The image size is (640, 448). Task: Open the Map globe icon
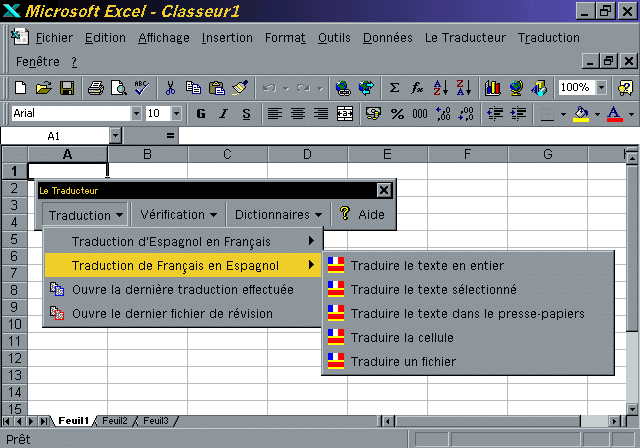(x=516, y=88)
